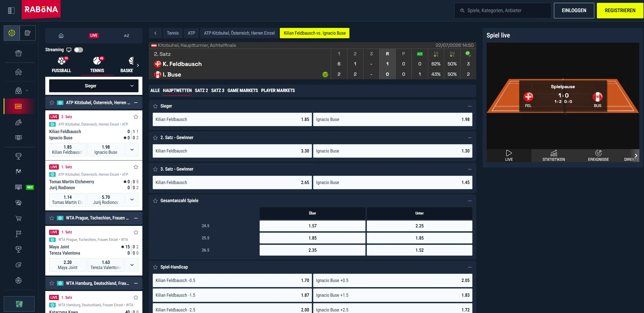Image resolution: width=644 pixels, height=313 pixels.
Task: Switch to PLAYER MARKETS tab
Action: pyautogui.click(x=278, y=90)
